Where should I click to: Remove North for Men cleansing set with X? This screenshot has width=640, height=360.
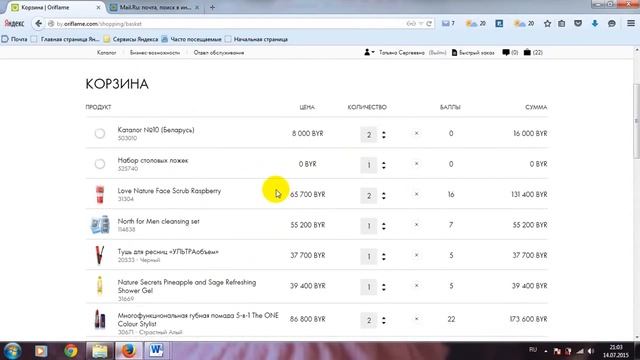pyautogui.click(x=416, y=224)
